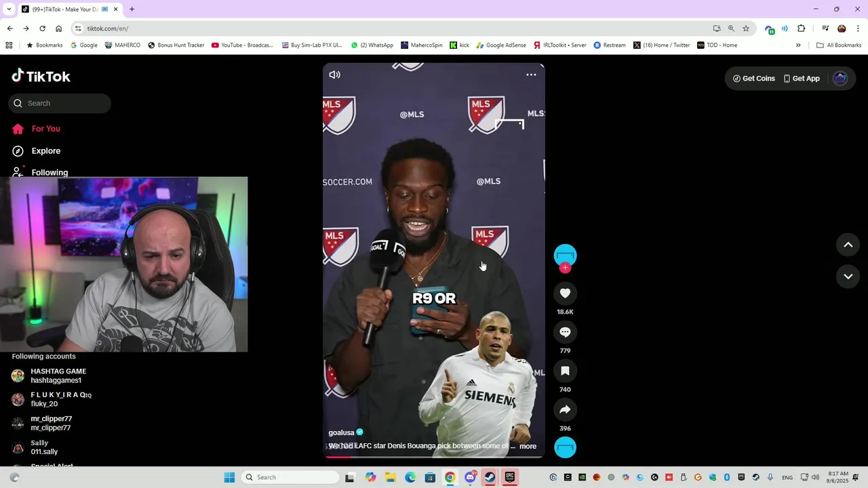
Task: Share the video using the arrow icon
Action: (x=565, y=409)
